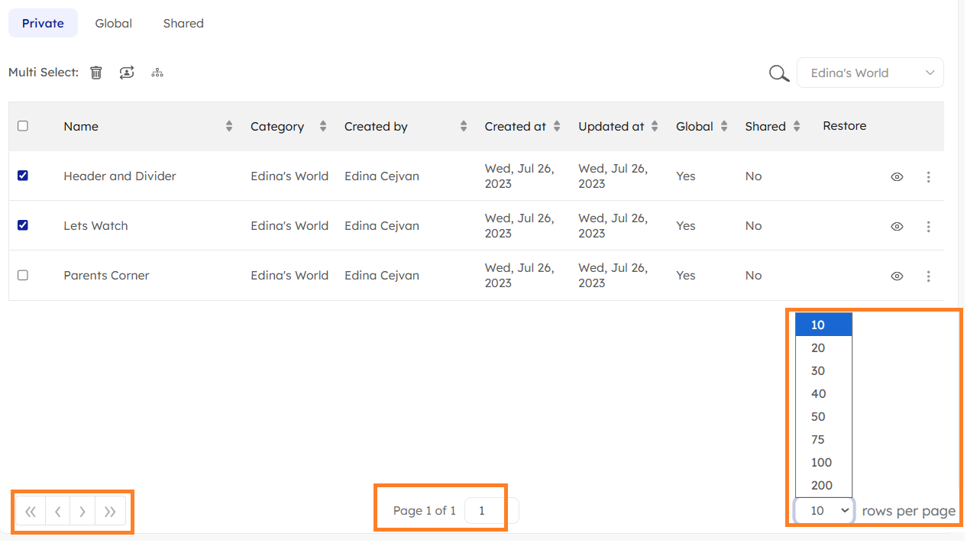
Task: Choose 50 in rows per page list
Action: [x=818, y=417]
